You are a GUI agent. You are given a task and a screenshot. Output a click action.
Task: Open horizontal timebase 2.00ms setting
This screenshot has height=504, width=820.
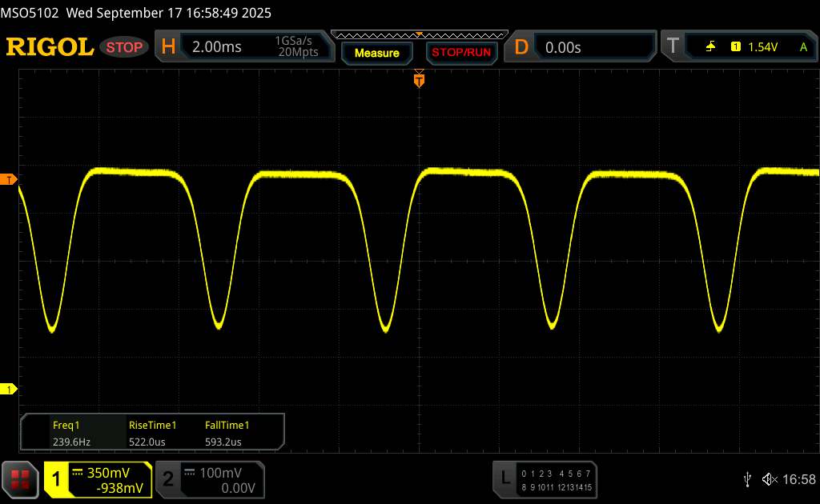pyautogui.click(x=217, y=47)
